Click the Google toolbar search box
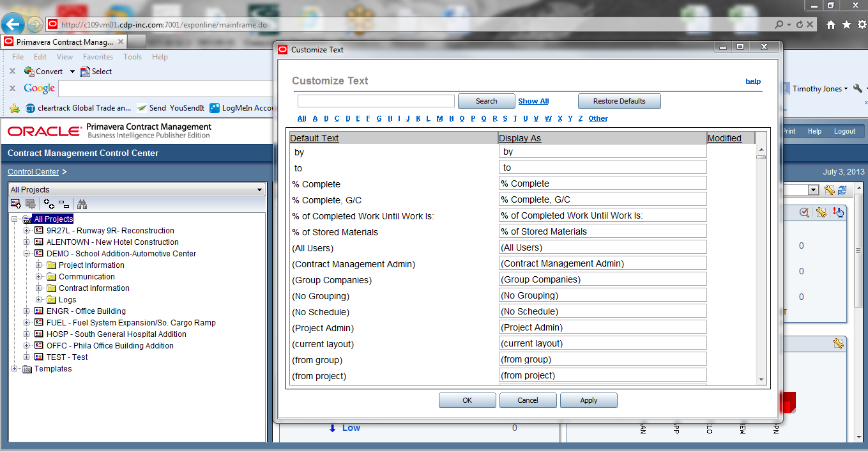This screenshot has height=452, width=868. tap(167, 89)
